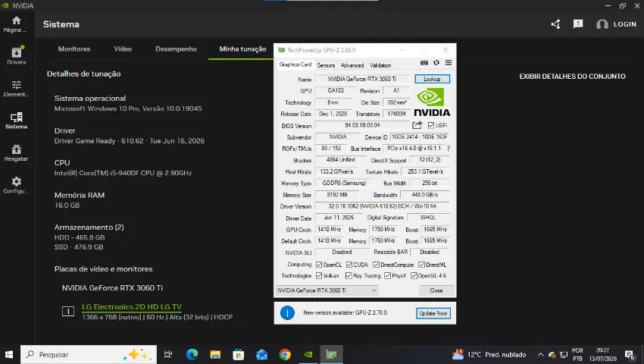
Task: Click the POR PTB language indicator
Action: [577, 355]
